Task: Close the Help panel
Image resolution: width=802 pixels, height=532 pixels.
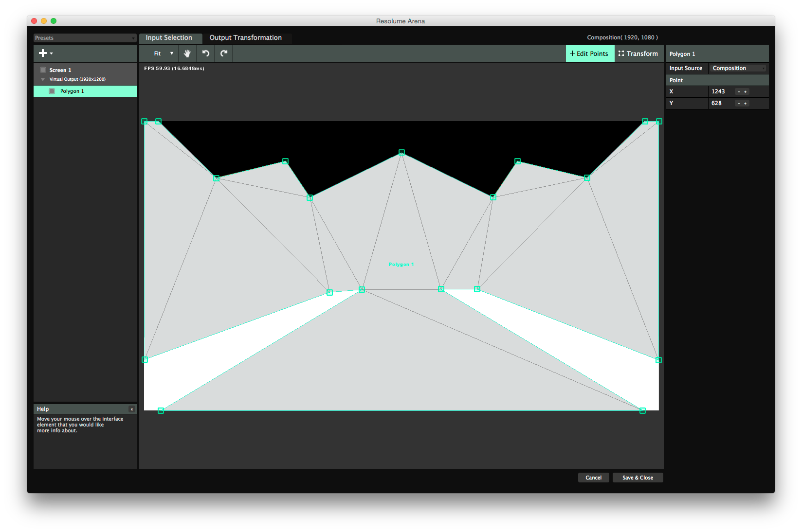Action: click(x=131, y=409)
